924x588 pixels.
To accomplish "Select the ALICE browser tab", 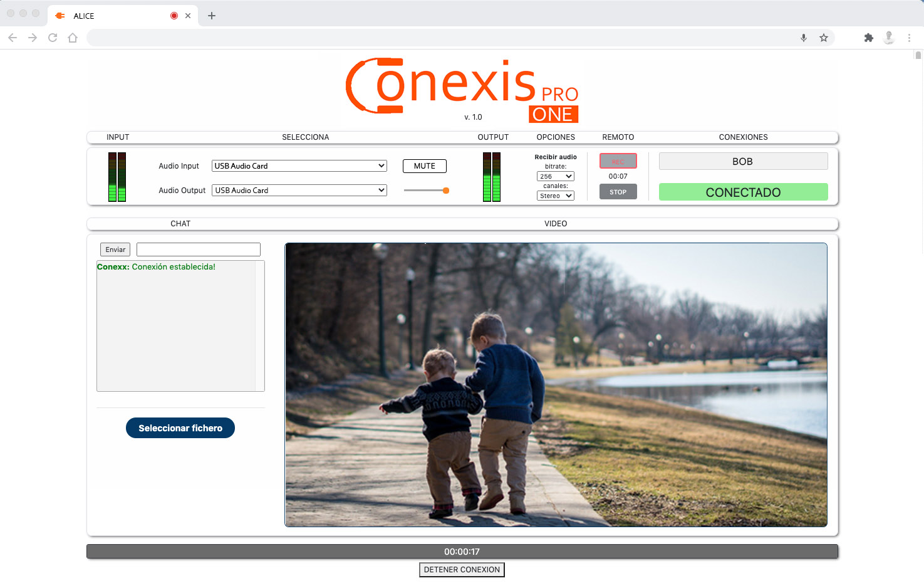I will click(x=113, y=16).
